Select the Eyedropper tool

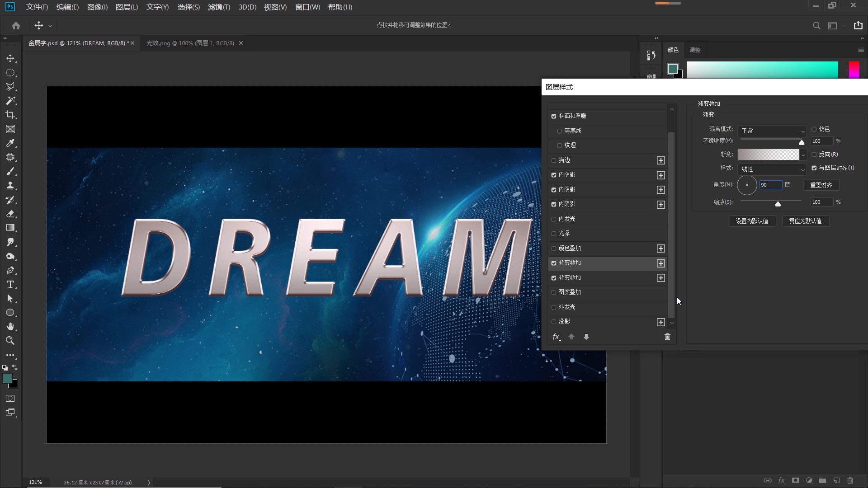[10, 143]
